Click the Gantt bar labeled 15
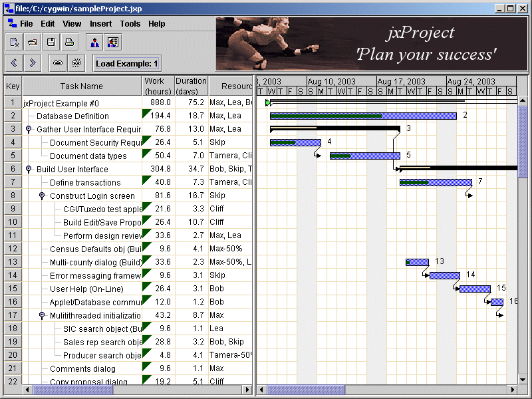 [x=475, y=289]
